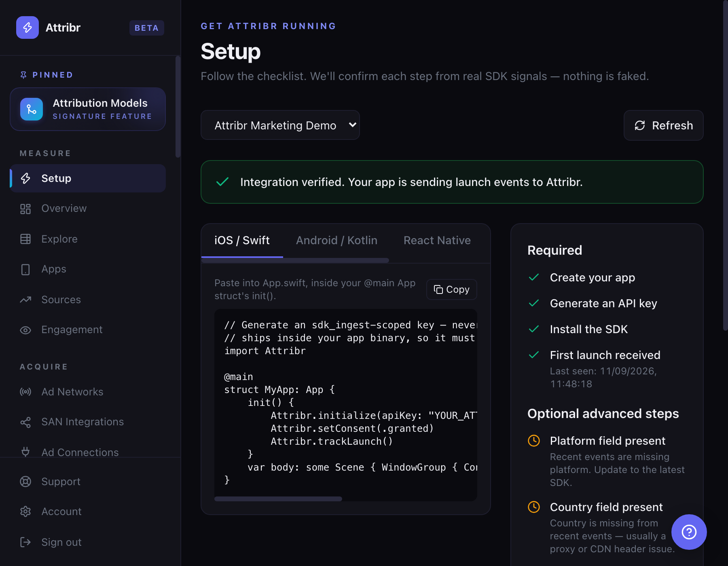The width and height of the screenshot is (728, 566).
Task: Click the 'Platform field present' step text
Action: click(x=607, y=441)
